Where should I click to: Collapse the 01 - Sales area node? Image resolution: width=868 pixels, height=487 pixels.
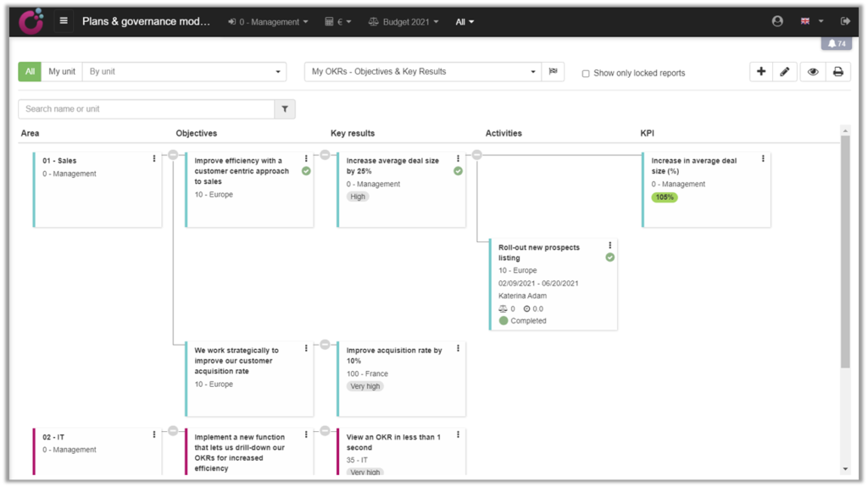[x=173, y=155]
